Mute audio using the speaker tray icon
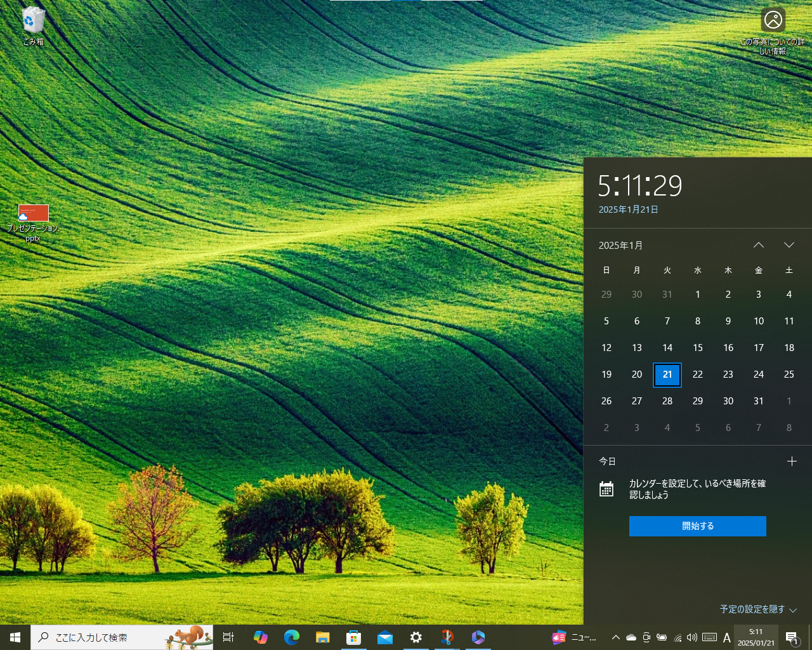This screenshot has height=650, width=812. click(693, 637)
